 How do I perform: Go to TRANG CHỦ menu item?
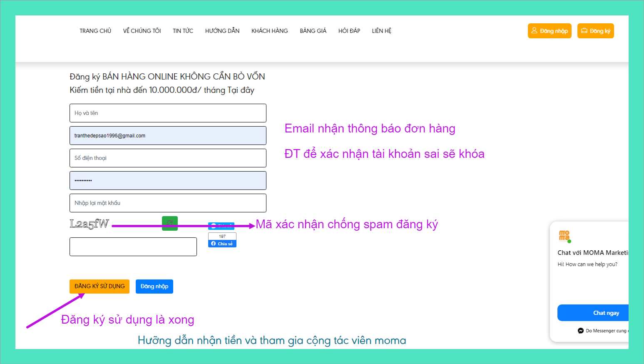[x=95, y=31]
